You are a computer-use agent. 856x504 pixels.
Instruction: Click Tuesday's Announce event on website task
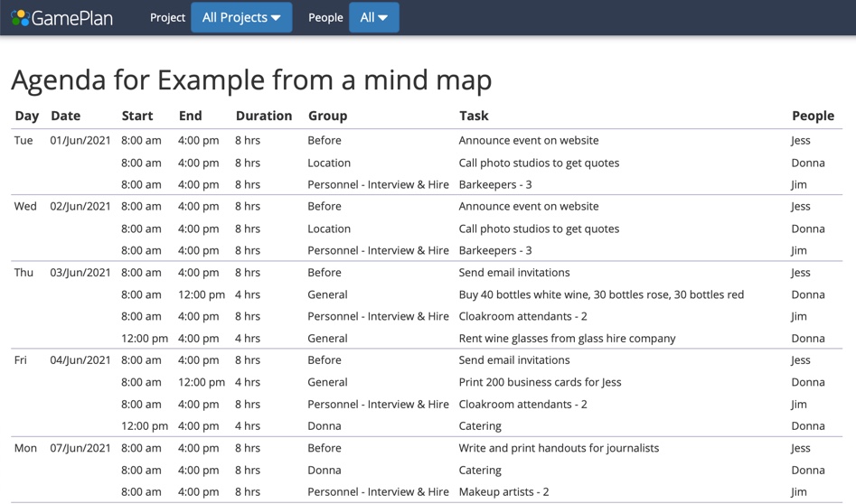[529, 141]
